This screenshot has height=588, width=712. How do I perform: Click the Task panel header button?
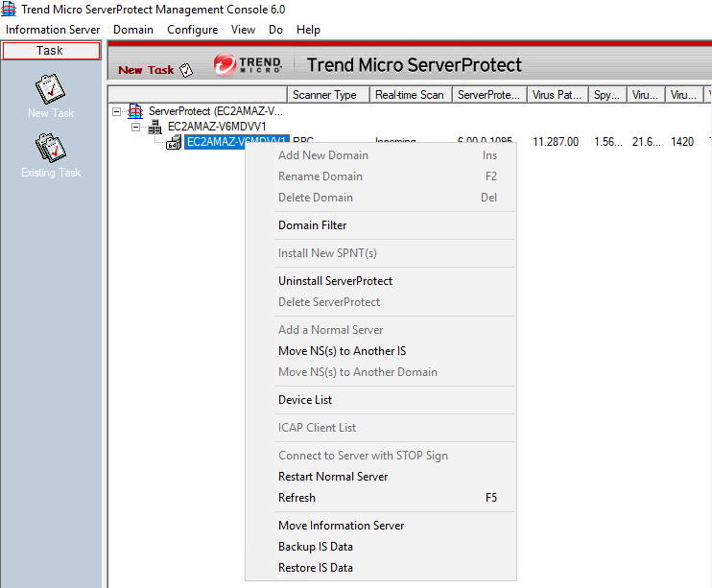point(51,51)
